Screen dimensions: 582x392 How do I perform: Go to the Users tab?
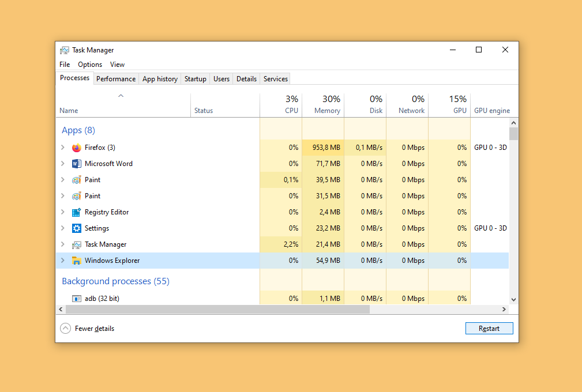click(x=221, y=79)
